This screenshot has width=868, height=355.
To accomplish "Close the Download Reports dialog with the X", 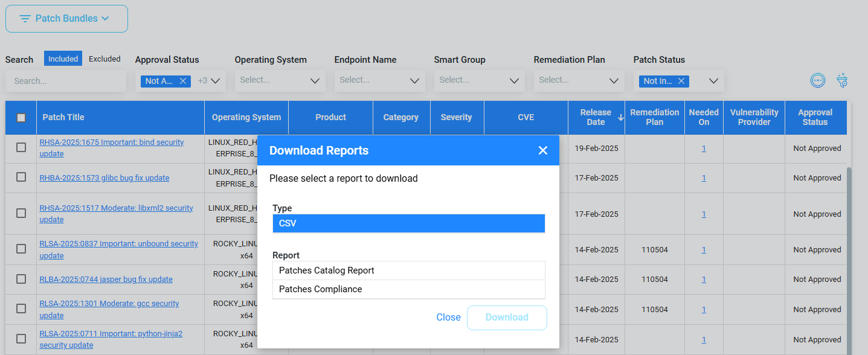I will pyautogui.click(x=542, y=150).
